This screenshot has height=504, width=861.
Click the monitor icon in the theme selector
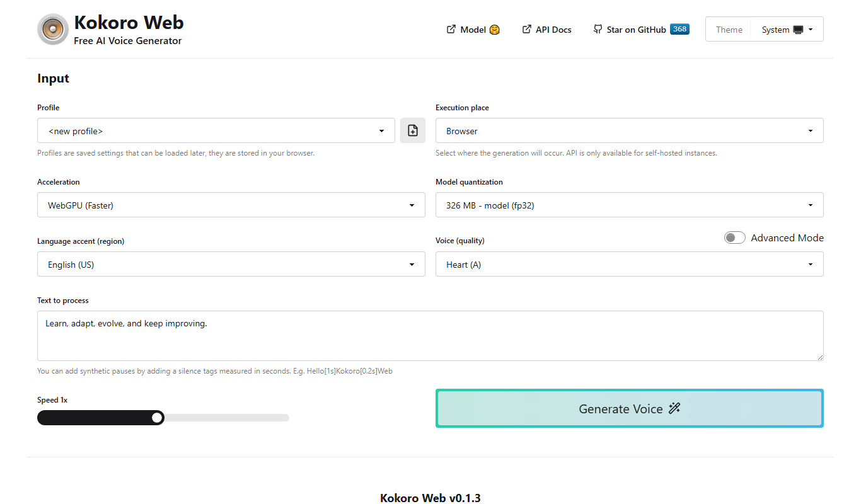[x=798, y=30]
